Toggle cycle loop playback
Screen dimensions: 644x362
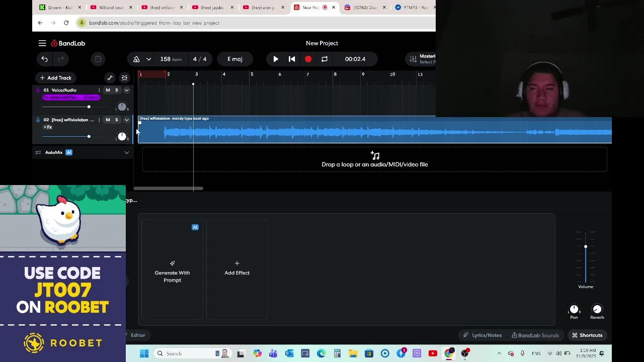pos(325,59)
